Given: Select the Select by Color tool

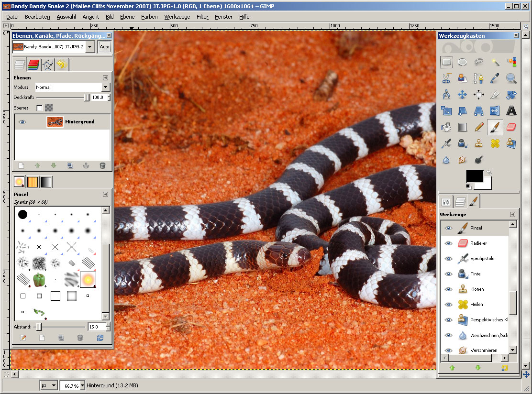Looking at the screenshot, I should pyautogui.click(x=511, y=62).
